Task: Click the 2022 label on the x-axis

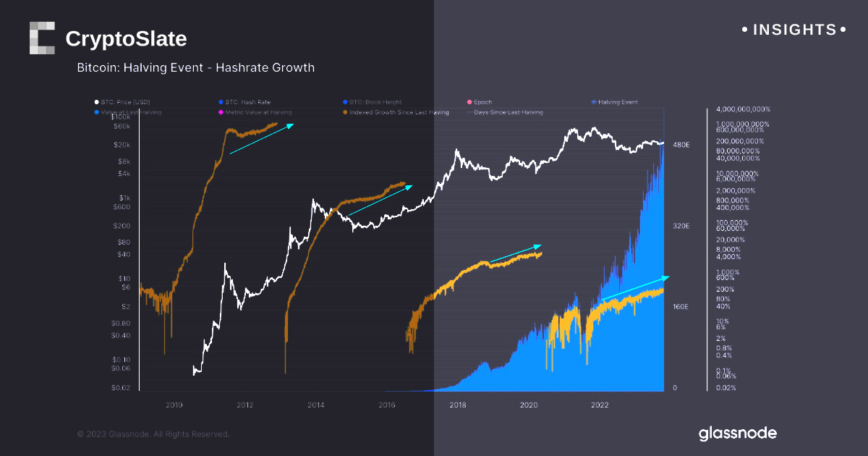Action: pos(600,405)
